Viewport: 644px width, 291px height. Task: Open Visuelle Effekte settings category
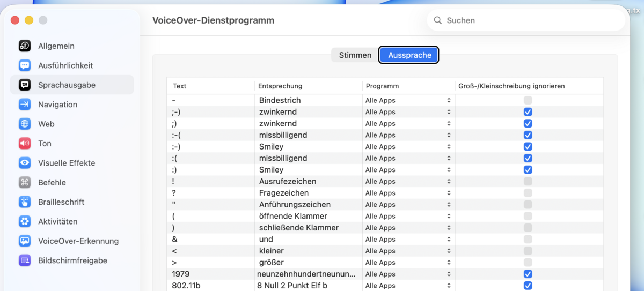72,163
